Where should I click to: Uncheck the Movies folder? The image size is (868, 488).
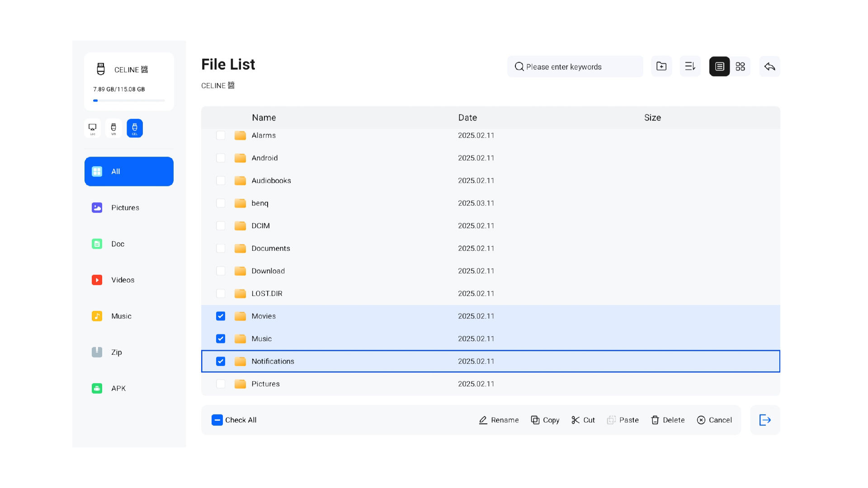point(221,316)
